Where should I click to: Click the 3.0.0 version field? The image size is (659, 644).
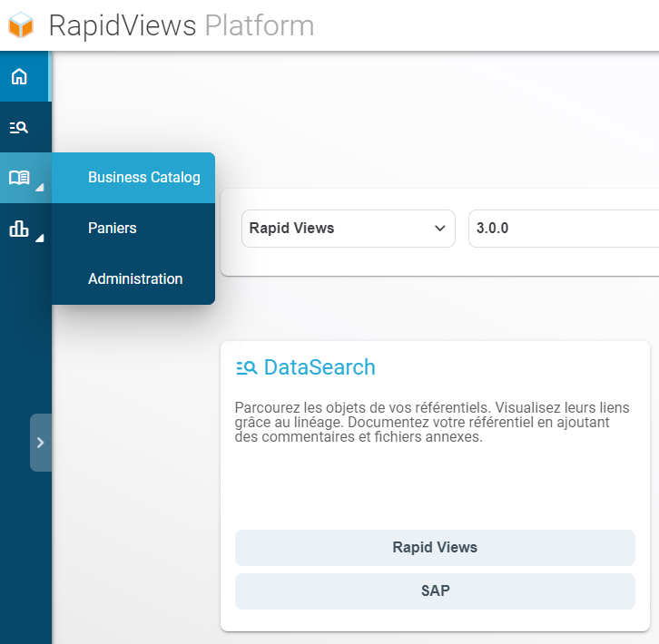564,229
